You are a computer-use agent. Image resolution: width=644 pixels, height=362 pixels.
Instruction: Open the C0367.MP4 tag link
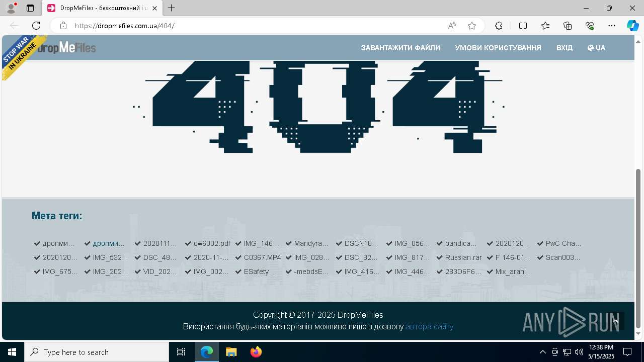[x=262, y=257]
